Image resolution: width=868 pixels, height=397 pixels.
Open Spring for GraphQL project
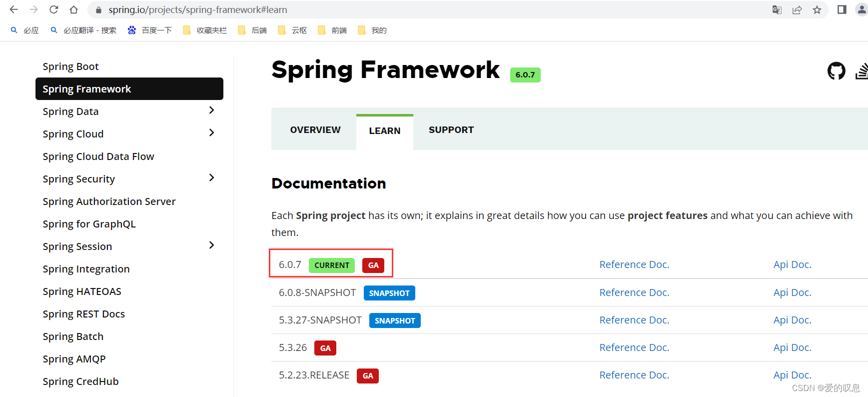click(89, 224)
